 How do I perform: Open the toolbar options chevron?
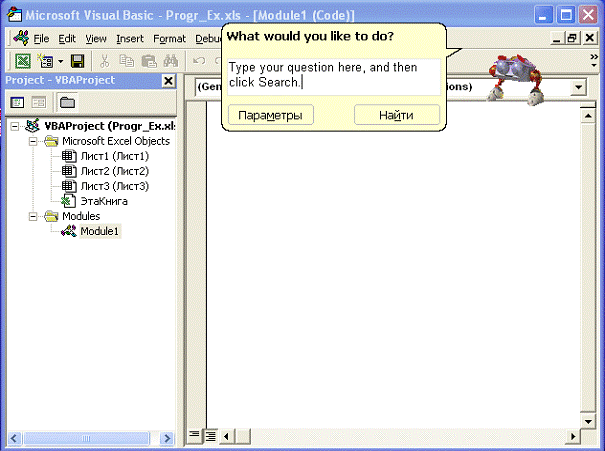tap(594, 61)
